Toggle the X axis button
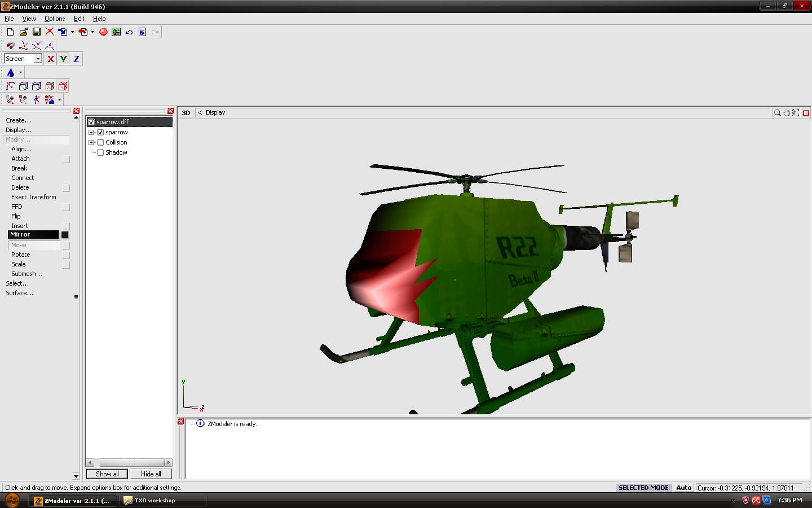This screenshot has height=508, width=812. pyautogui.click(x=50, y=59)
